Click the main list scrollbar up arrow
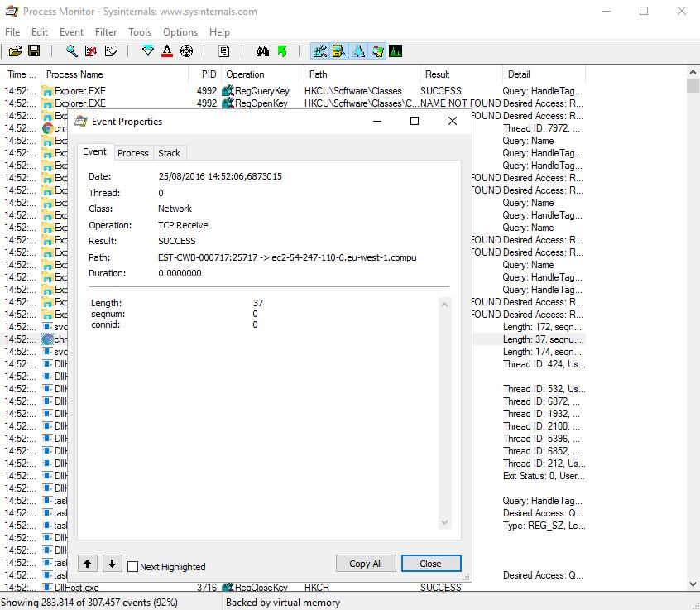 tap(693, 72)
